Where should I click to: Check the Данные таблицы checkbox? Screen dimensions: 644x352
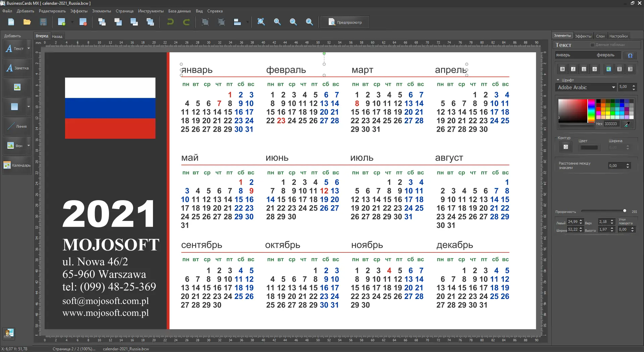(592, 45)
